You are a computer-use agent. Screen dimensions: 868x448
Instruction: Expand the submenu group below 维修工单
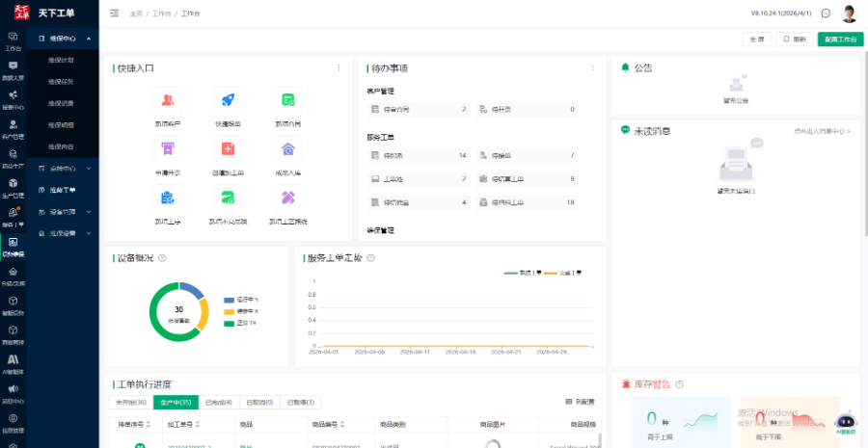[x=63, y=212]
